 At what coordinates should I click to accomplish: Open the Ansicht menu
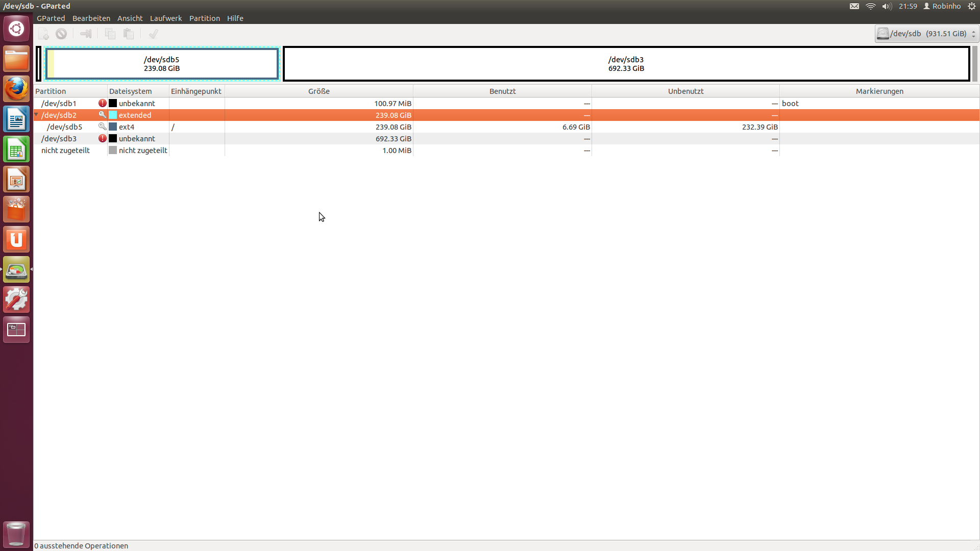[x=130, y=18]
